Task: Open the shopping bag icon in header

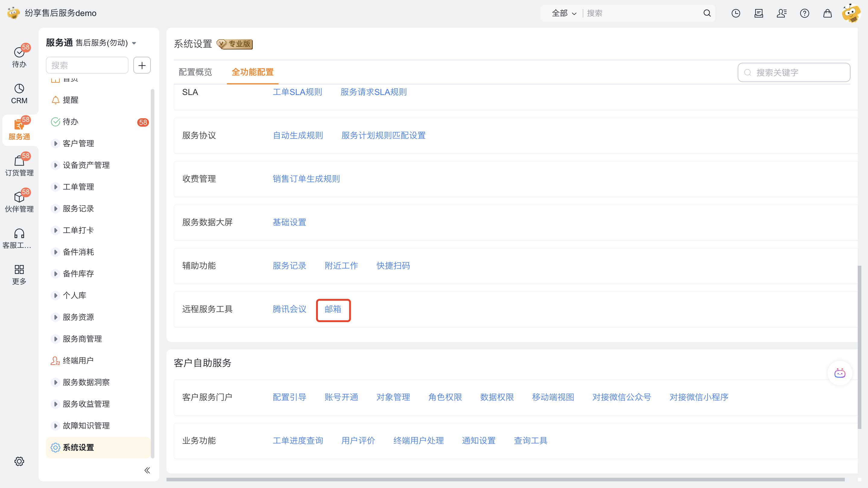Action: pos(827,13)
